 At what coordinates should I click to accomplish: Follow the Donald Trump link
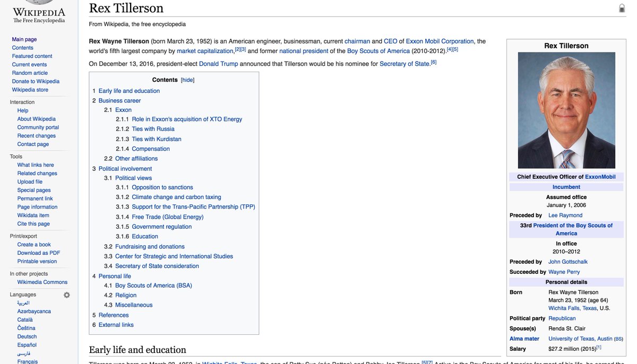(x=218, y=64)
